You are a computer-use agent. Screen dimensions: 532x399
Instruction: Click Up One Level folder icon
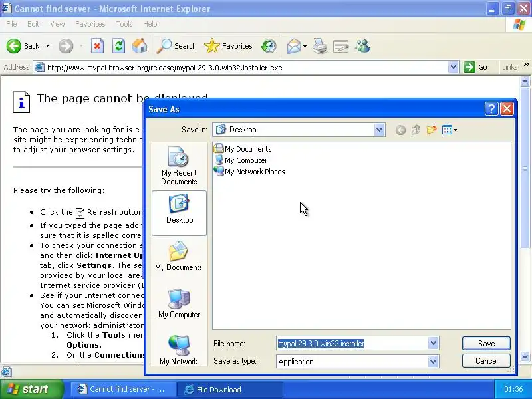(416, 130)
